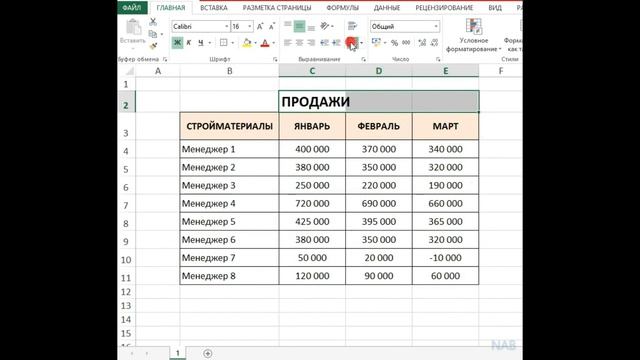640x360 pixels.
Task: Open the Calibri font name dropdown
Action: [x=227, y=27]
